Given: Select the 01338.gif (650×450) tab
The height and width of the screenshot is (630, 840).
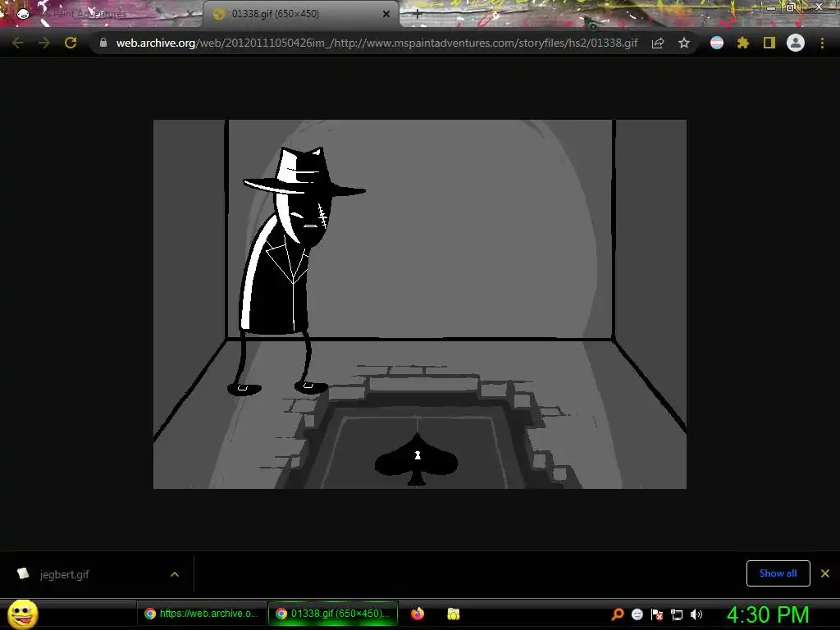Looking at the screenshot, I should pos(300,14).
